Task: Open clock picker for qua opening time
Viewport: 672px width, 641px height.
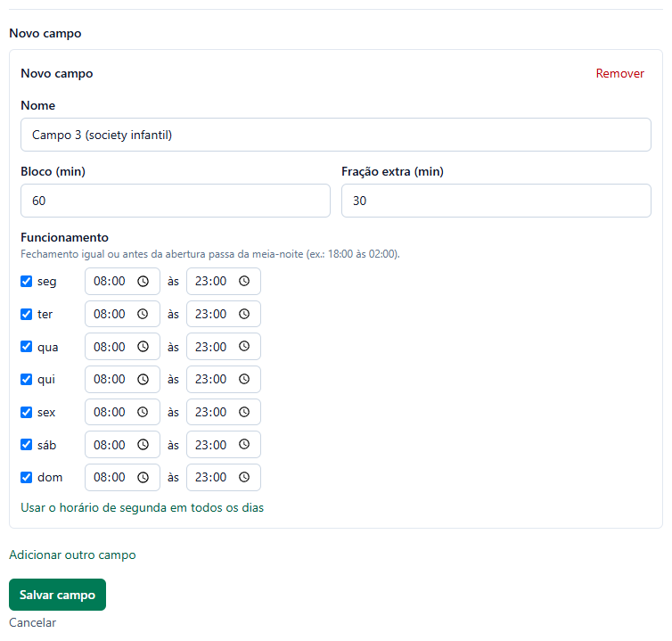Action: coord(143,347)
